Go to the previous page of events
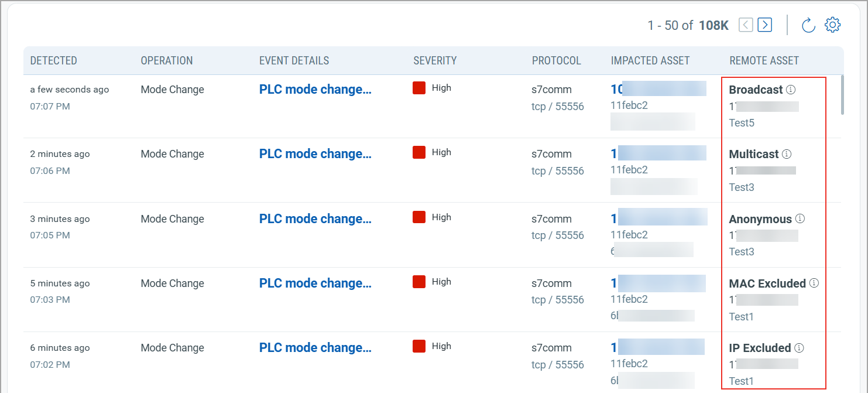This screenshot has width=868, height=393. coord(746,25)
